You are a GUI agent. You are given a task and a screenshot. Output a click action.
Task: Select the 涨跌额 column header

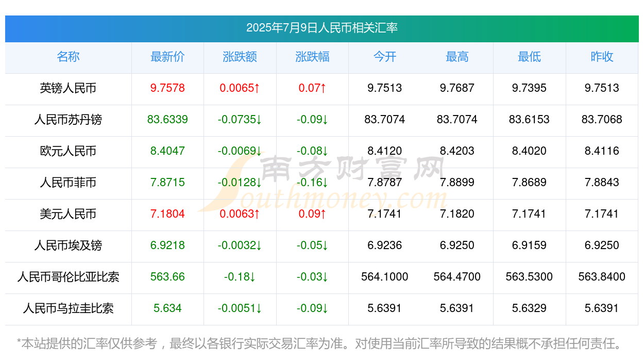pyautogui.click(x=240, y=57)
